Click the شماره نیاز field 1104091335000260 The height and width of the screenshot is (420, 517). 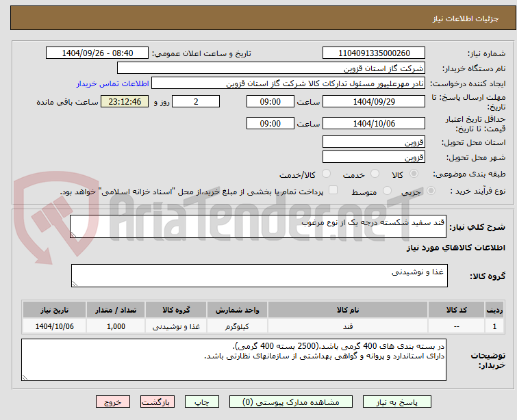(x=374, y=53)
